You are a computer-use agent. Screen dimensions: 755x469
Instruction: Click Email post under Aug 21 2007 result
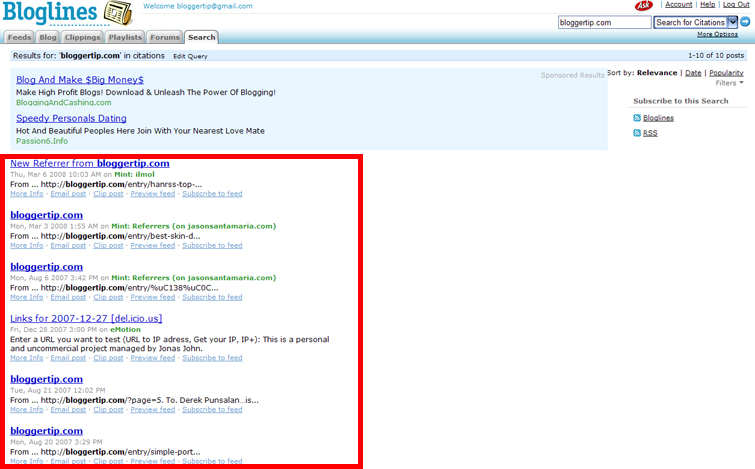(x=68, y=409)
